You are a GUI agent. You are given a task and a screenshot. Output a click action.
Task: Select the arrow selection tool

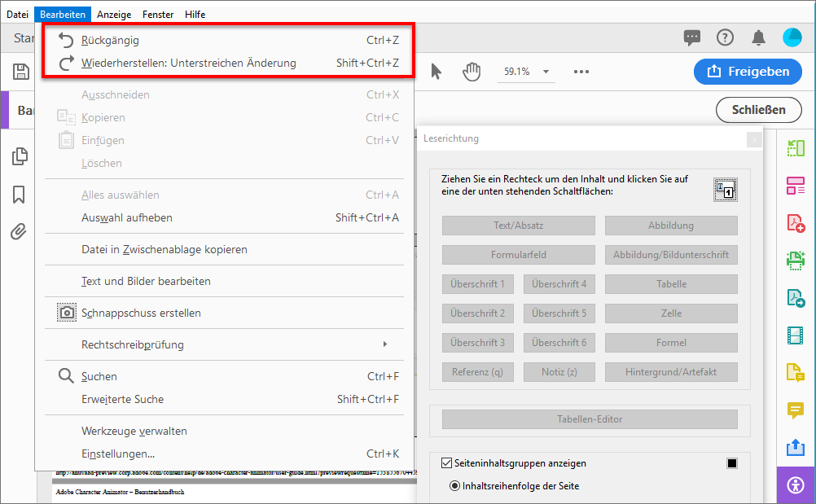pyautogui.click(x=436, y=72)
